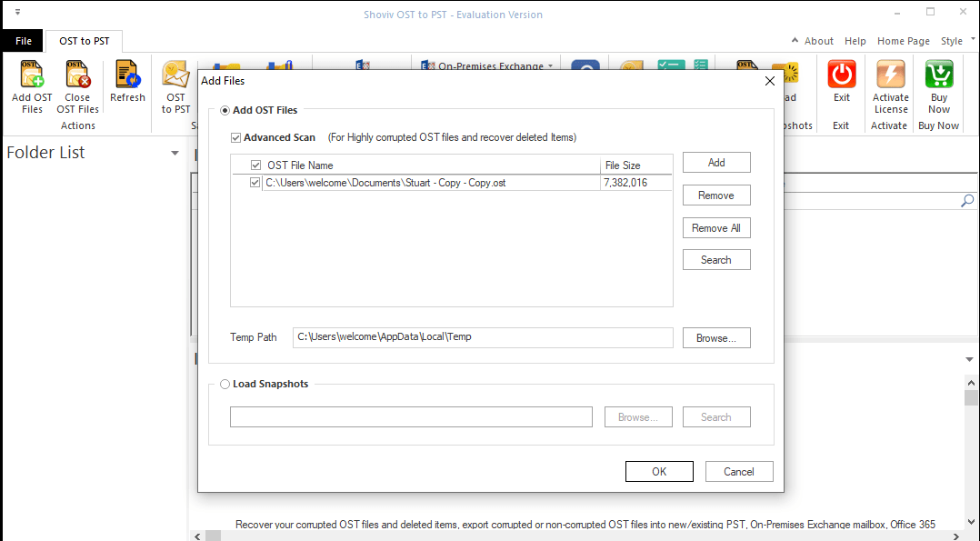Uncheck the Stuart - Copy OST file entry
Screen dimensions: 980x541
pyautogui.click(x=255, y=182)
